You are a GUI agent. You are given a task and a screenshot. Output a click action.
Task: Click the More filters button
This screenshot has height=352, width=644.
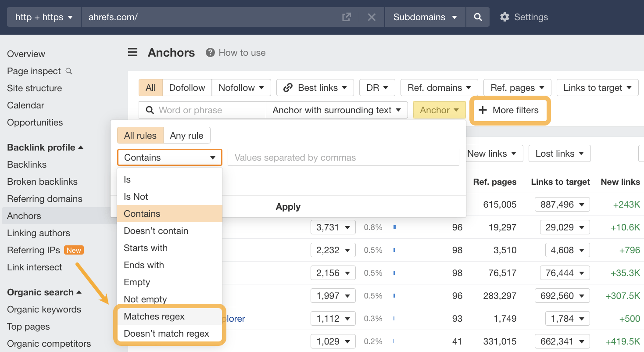point(510,110)
